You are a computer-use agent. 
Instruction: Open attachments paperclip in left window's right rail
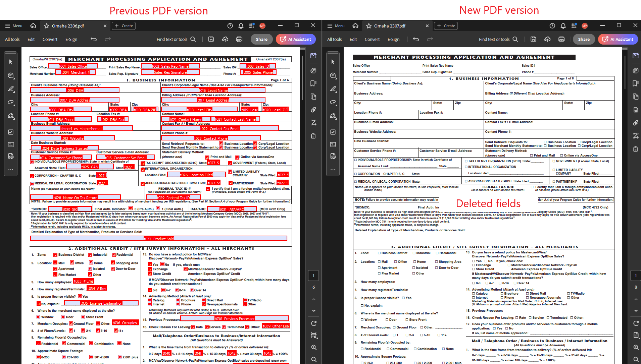[313, 110]
